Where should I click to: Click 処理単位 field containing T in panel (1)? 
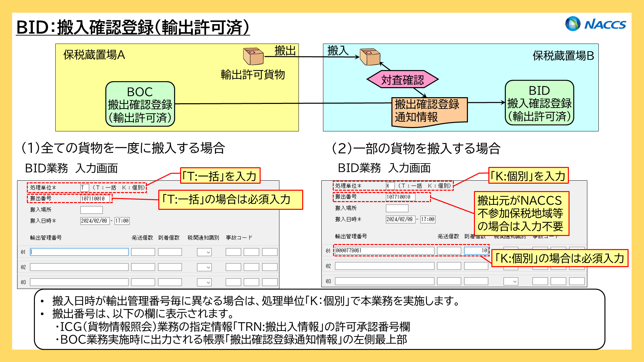(85, 188)
